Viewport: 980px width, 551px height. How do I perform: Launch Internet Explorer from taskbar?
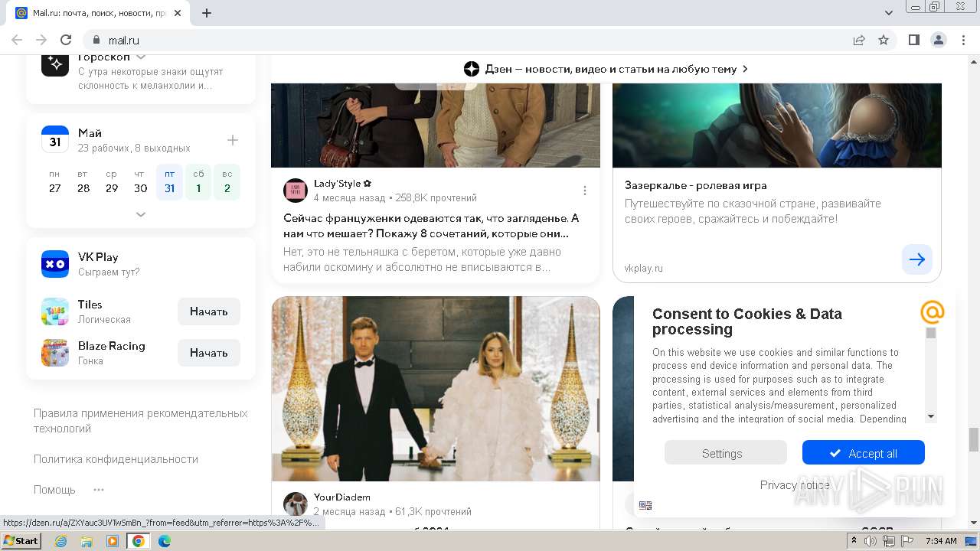pos(60,541)
